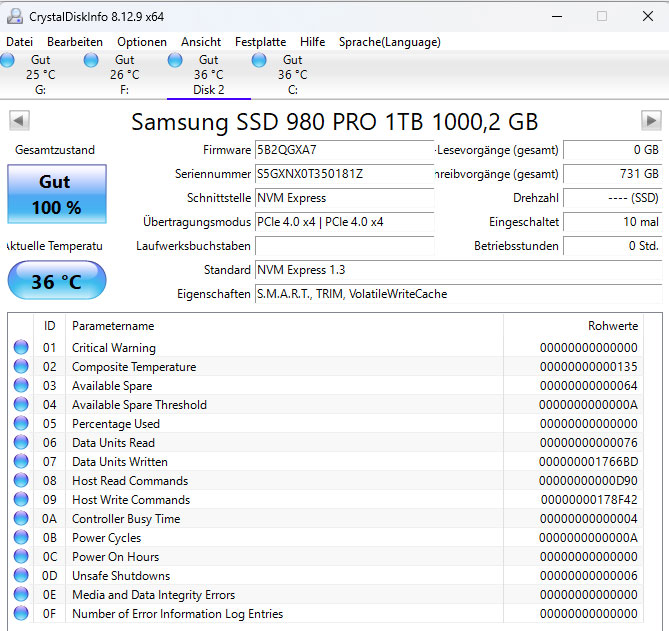Click the status orb for Available Spare Threshold
Viewport: 669px width, 631px height.
click(x=21, y=404)
